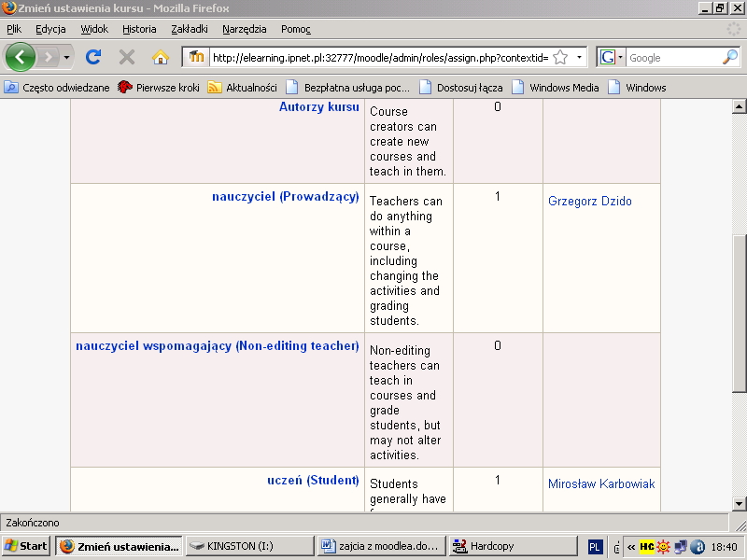Viewport: 747px width, 560px height.
Task: Click the Students generally have description text
Action: tap(408, 495)
